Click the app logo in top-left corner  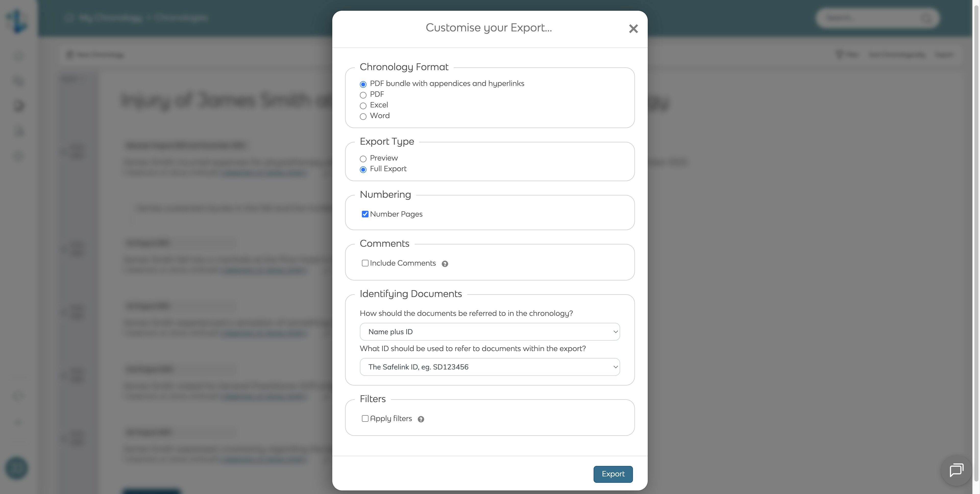point(17,20)
